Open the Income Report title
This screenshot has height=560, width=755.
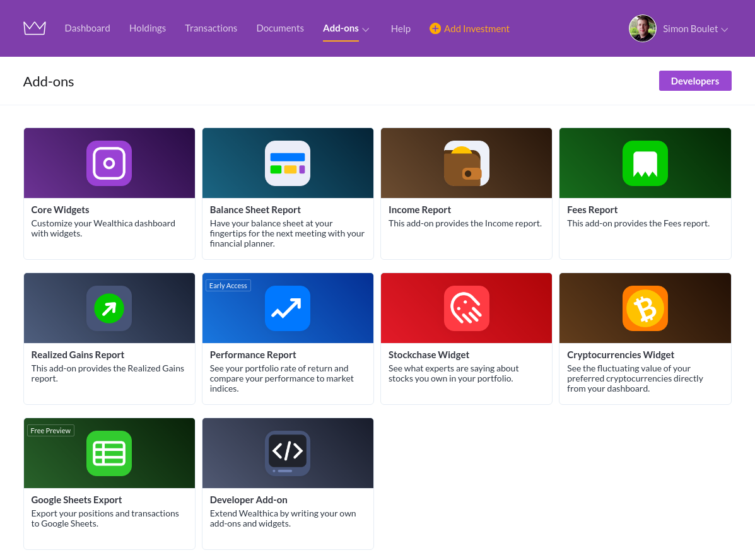pyautogui.click(x=419, y=209)
